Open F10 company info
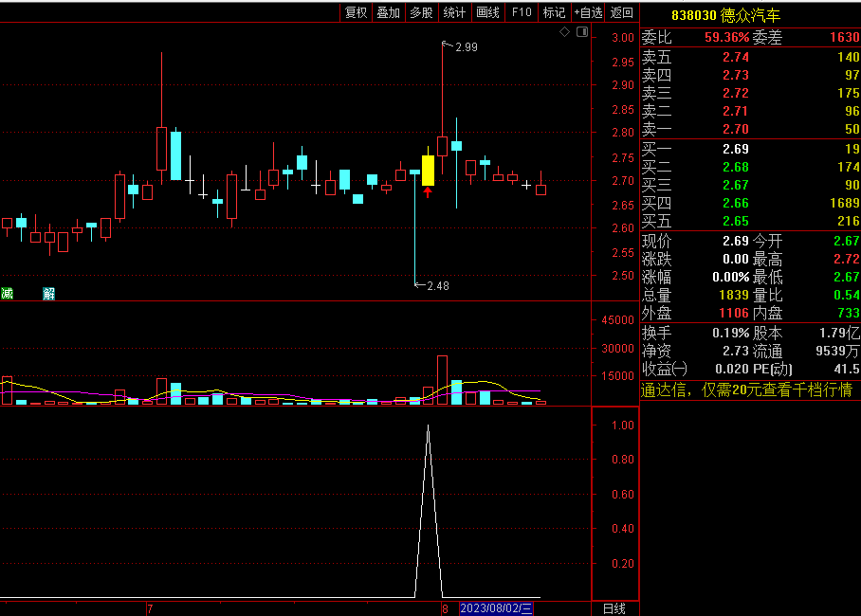This screenshot has height=616, width=861. [x=522, y=12]
